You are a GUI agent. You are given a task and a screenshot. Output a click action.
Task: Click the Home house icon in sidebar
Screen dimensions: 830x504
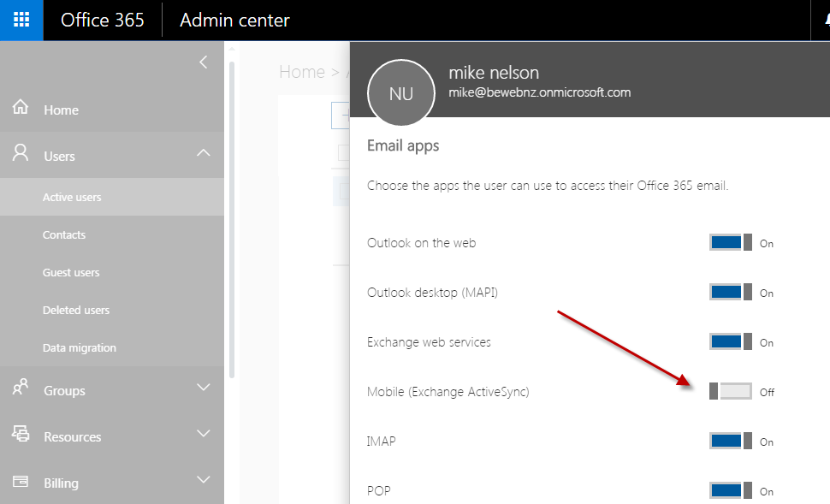[21, 106]
